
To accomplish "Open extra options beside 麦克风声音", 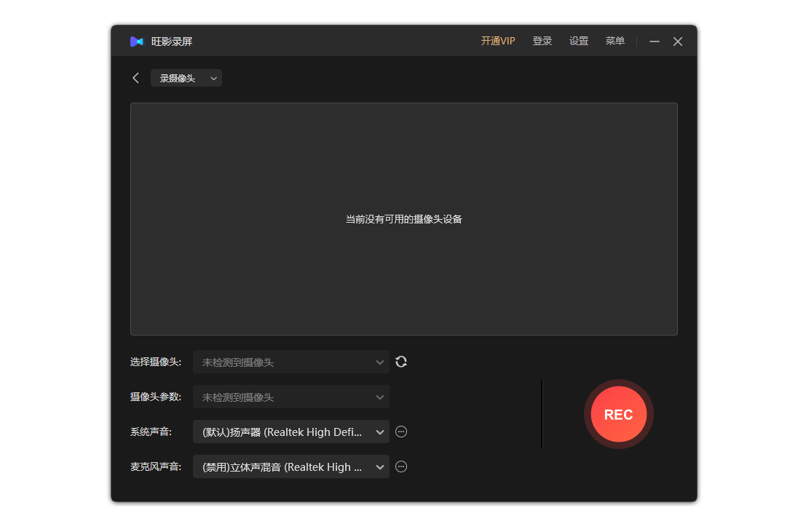I will (401, 467).
